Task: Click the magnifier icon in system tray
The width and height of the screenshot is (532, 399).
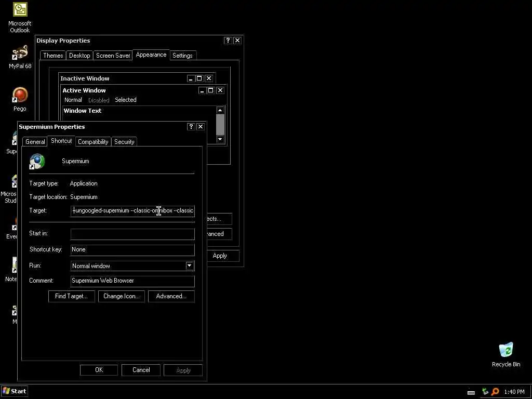Action: click(x=495, y=392)
